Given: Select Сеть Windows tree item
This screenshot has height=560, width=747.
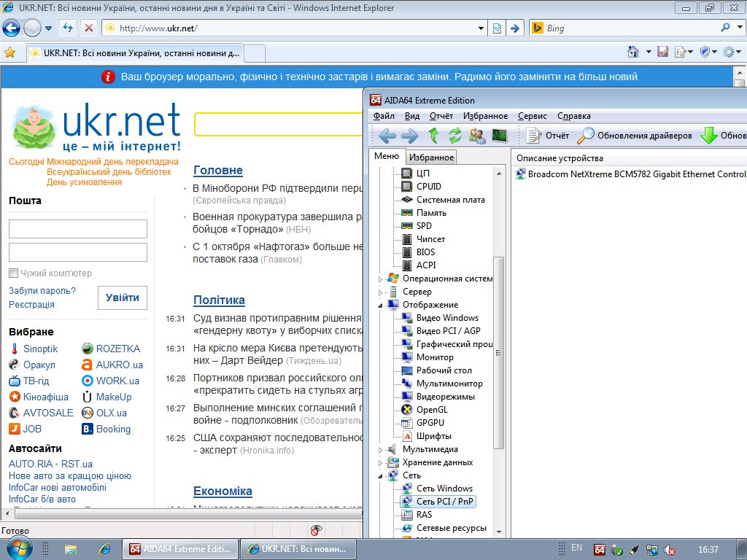Looking at the screenshot, I should [444, 488].
